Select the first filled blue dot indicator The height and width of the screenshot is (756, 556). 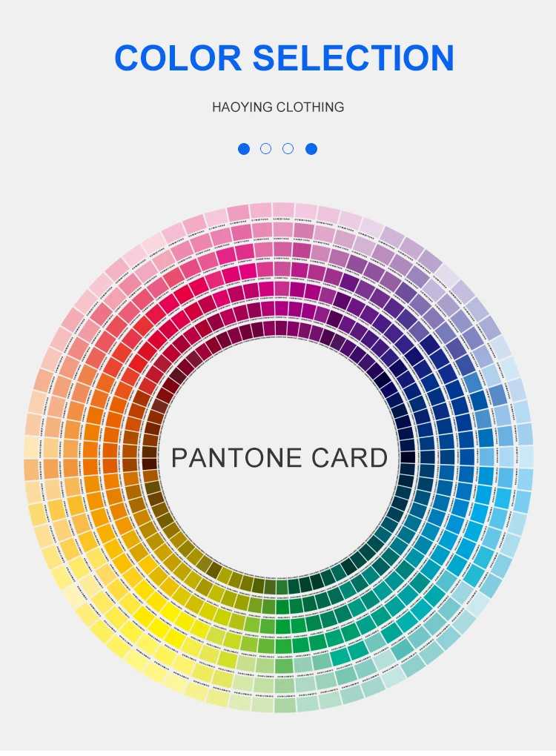point(244,149)
